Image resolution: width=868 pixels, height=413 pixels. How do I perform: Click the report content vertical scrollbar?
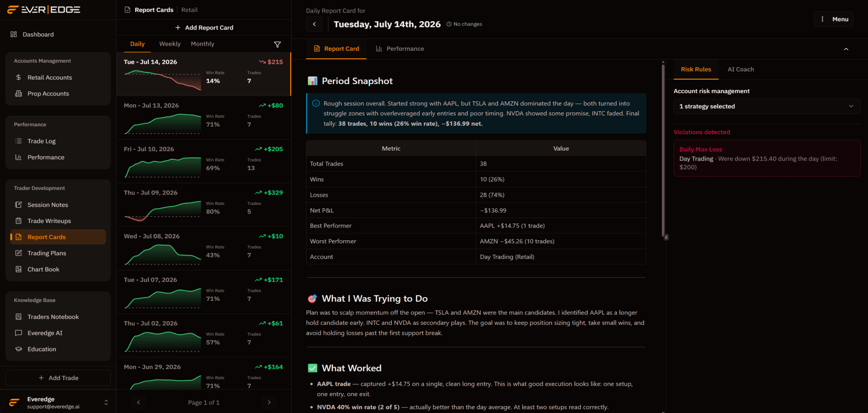click(663, 149)
